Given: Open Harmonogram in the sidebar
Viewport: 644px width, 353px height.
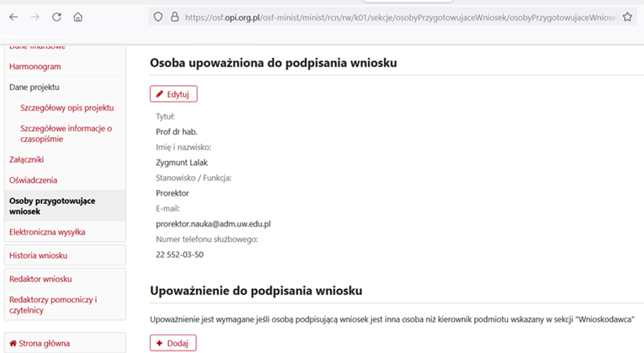Looking at the screenshot, I should pos(35,67).
